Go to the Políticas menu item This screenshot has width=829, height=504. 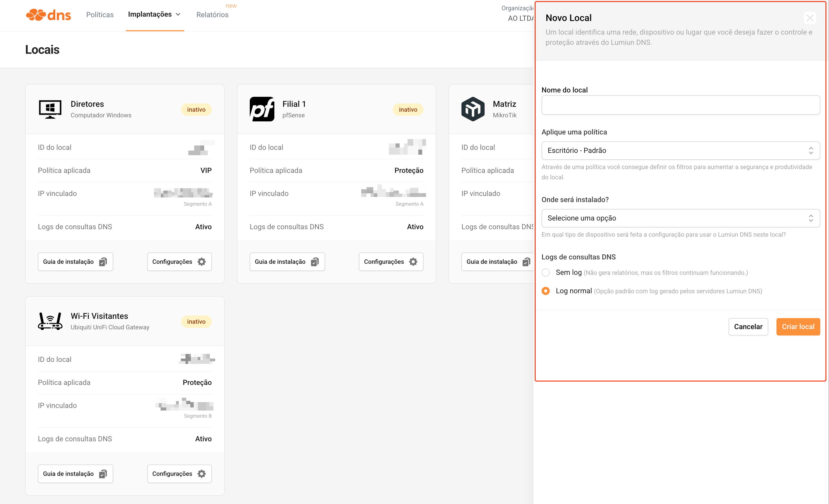(x=100, y=15)
